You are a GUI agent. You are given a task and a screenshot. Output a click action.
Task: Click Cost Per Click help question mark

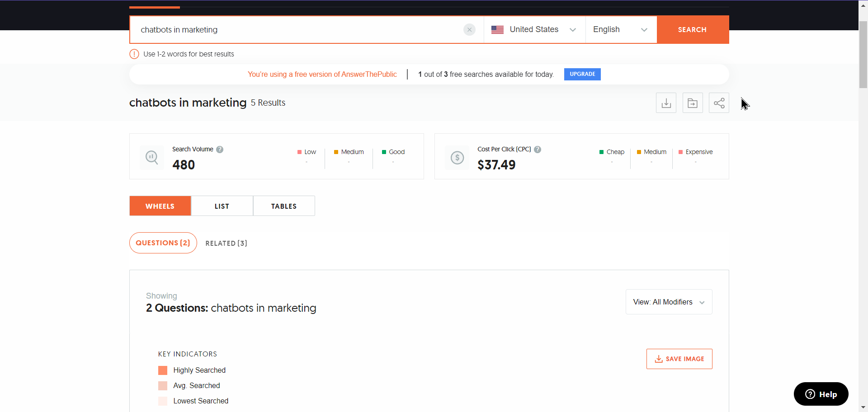coord(538,150)
